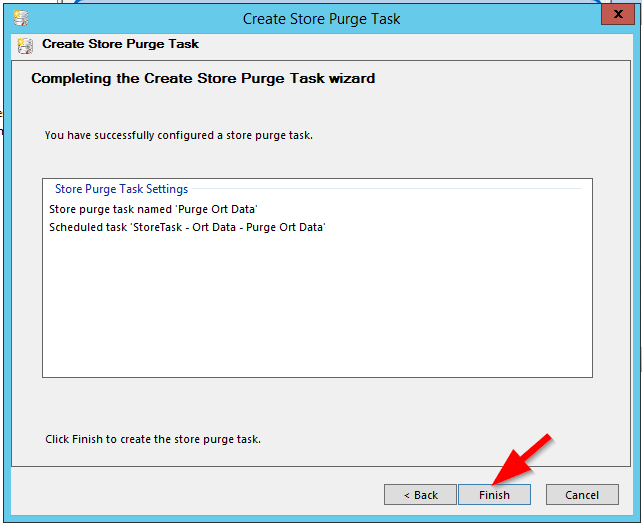This screenshot has width=642, height=523.
Task: Open the title bar database system icon
Action: 20,18
